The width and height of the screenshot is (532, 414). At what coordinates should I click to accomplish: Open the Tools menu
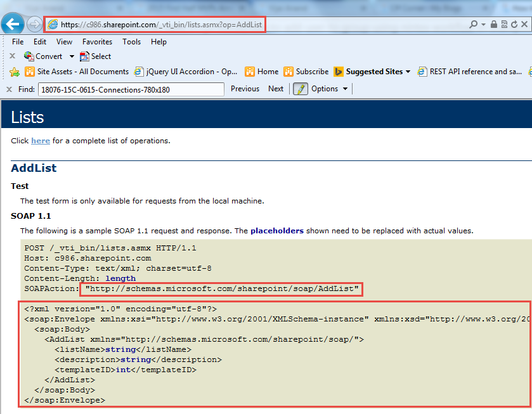point(132,42)
